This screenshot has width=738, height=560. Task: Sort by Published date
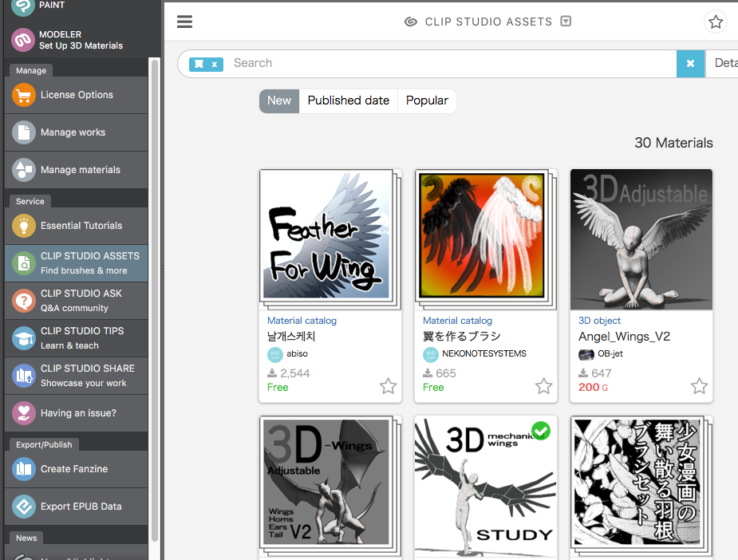(349, 101)
